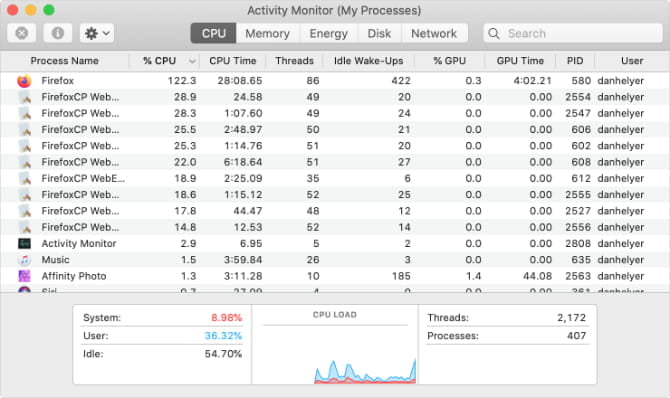670x398 pixels.
Task: Sort by Idle Wake-Ups column
Action: (369, 61)
